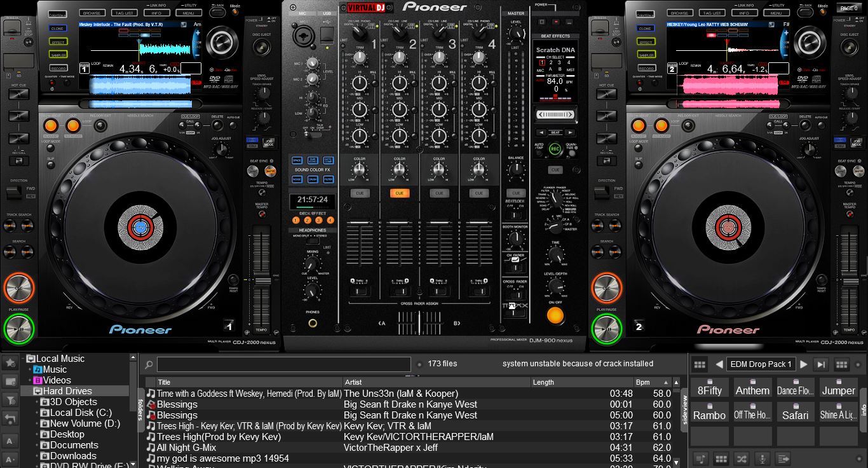Click the favorites star icon in browser sidebar
868x468 pixels.
click(10, 362)
